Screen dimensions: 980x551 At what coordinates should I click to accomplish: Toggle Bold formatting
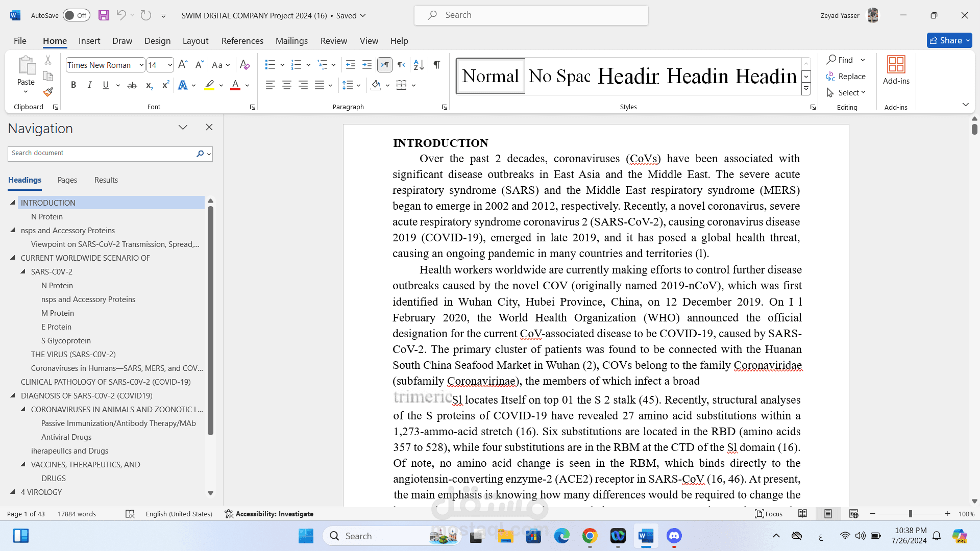(73, 85)
